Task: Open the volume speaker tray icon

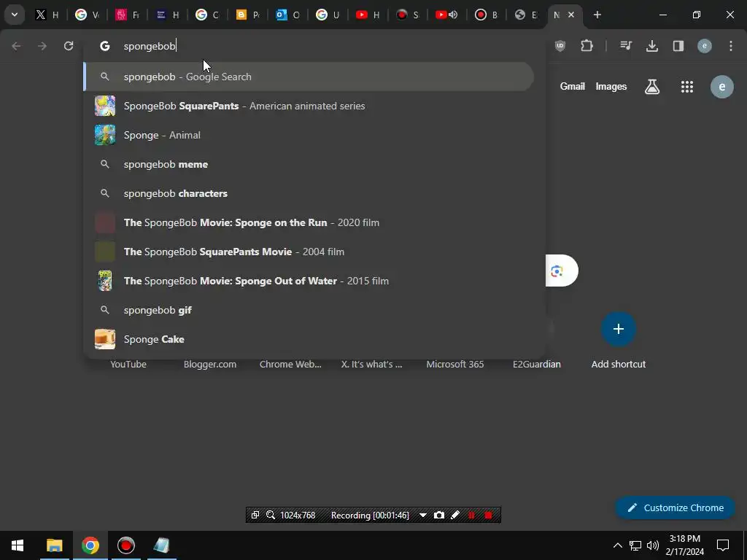Action: point(653,545)
